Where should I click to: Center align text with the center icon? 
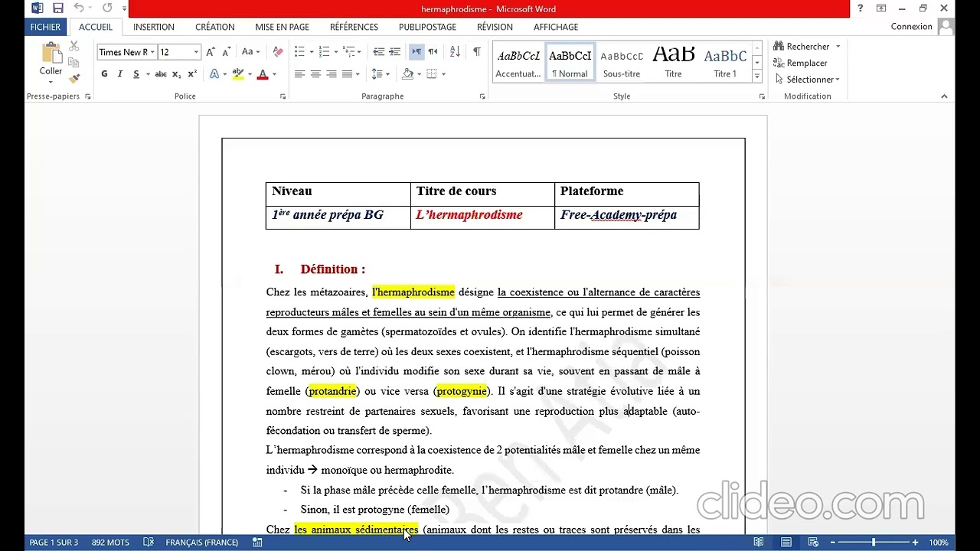pos(315,74)
